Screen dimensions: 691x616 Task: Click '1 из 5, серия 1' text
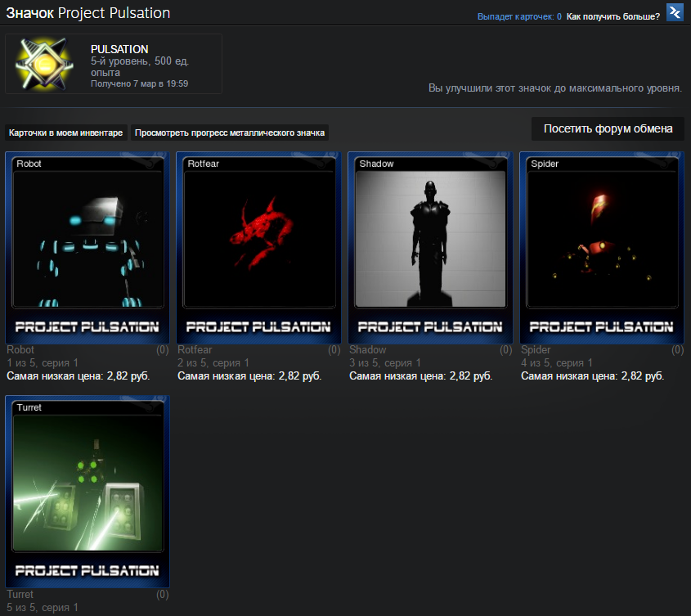tap(43, 363)
